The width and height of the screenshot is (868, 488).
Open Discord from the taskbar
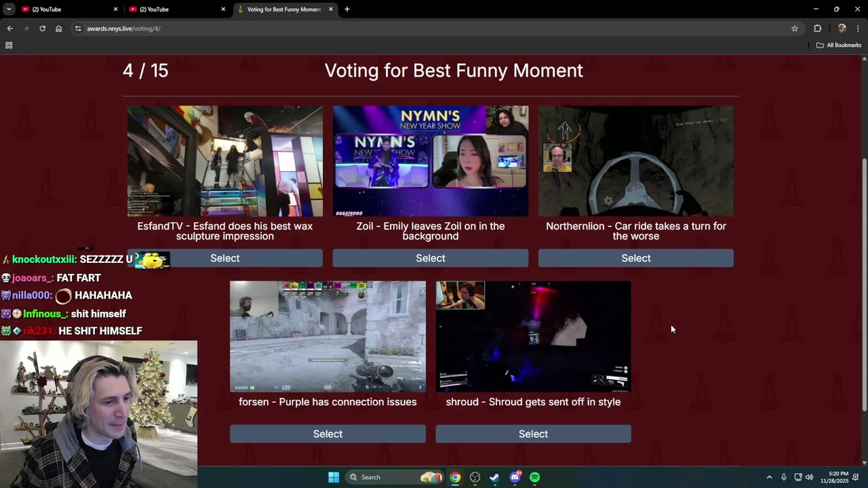515,477
